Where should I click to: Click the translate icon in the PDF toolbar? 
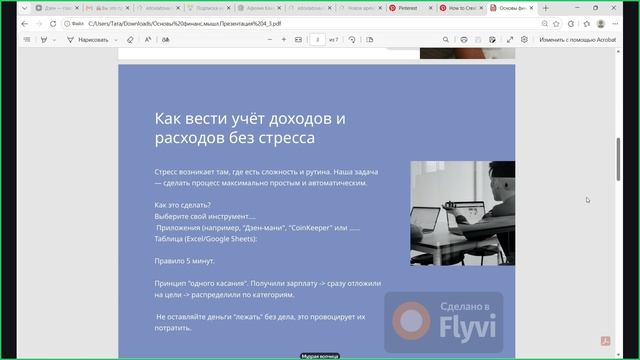[x=166, y=40]
